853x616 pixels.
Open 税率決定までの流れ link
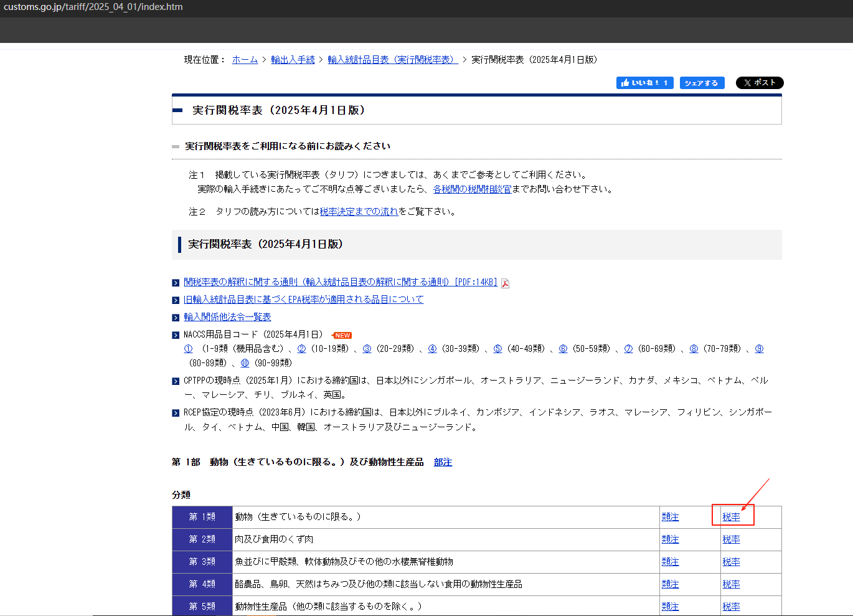point(359,212)
